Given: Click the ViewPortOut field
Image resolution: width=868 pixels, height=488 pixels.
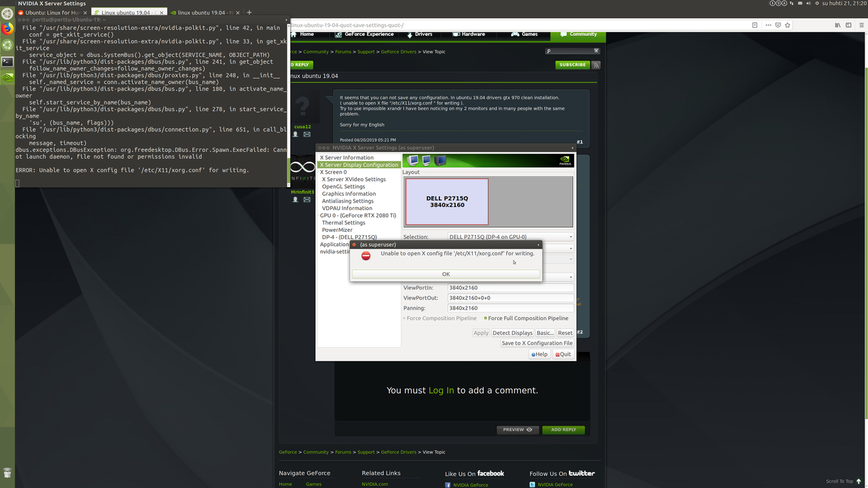Looking at the screenshot, I should (x=511, y=298).
